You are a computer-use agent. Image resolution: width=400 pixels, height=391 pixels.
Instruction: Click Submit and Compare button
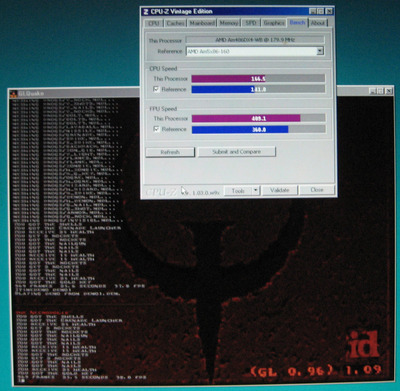[237, 152]
